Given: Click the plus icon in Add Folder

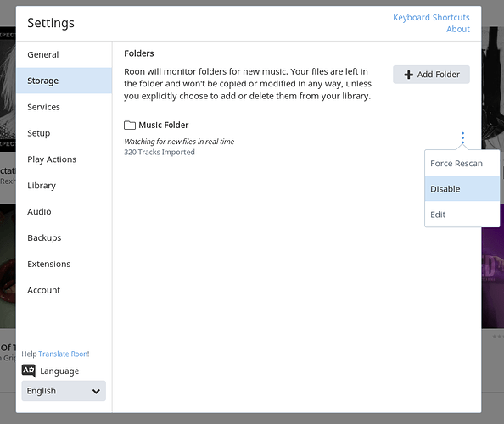Looking at the screenshot, I should (x=408, y=75).
